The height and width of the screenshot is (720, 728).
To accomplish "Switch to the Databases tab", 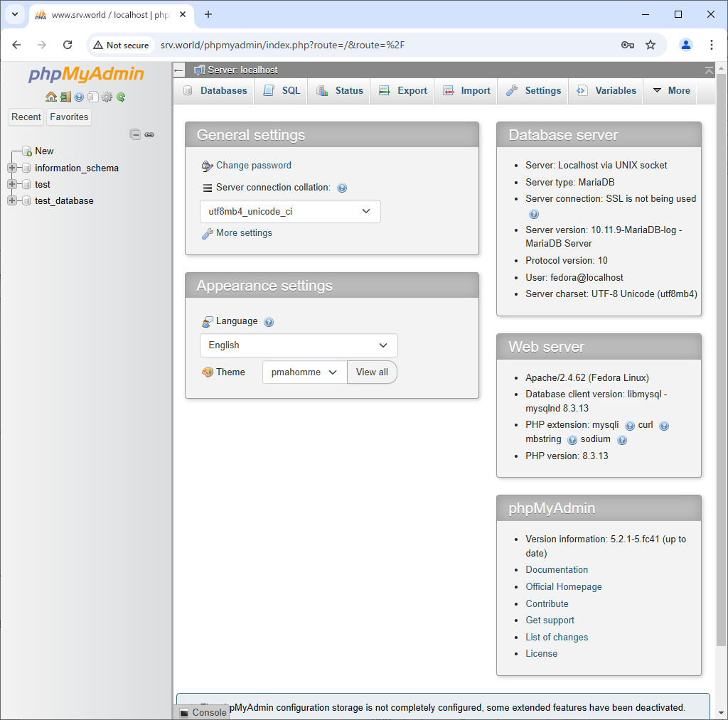I will tap(215, 91).
